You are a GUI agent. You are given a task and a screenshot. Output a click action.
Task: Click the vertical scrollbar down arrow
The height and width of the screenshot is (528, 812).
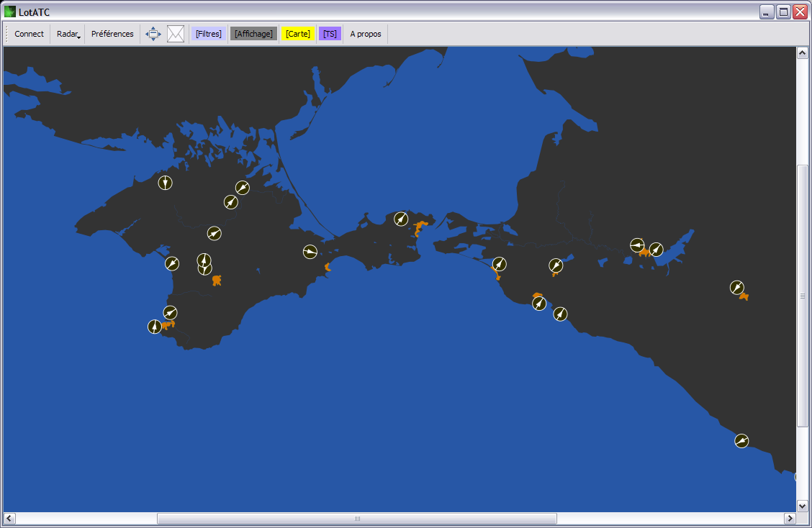point(802,506)
